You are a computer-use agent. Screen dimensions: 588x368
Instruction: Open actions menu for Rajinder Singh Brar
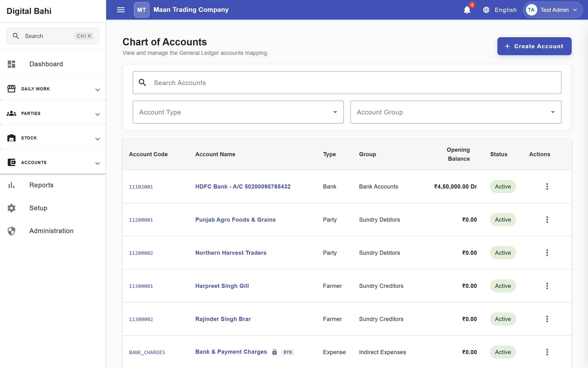coord(547,319)
